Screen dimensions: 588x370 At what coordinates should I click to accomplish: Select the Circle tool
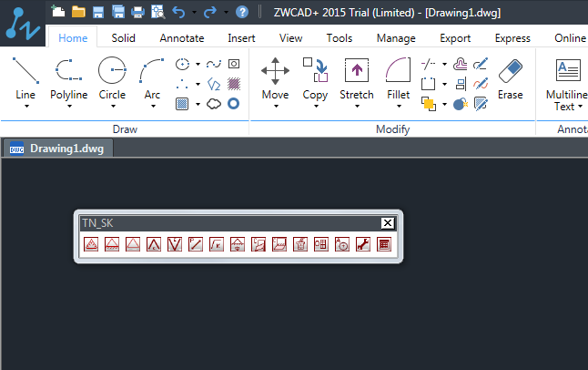click(112, 72)
